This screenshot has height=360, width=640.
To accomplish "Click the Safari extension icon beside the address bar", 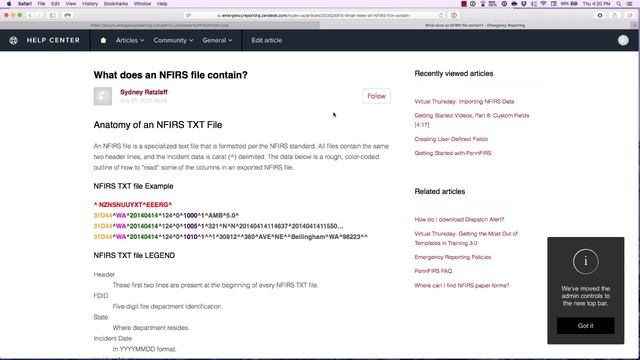I will click(x=454, y=15).
